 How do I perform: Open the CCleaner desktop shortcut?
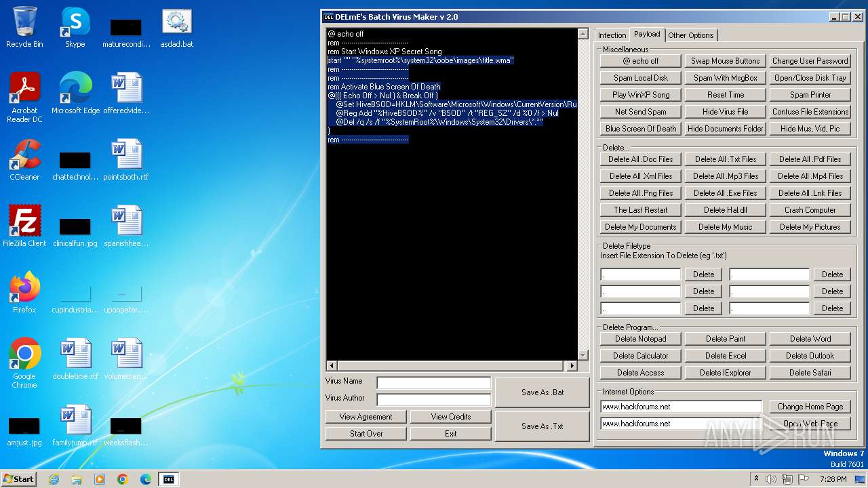point(24,160)
